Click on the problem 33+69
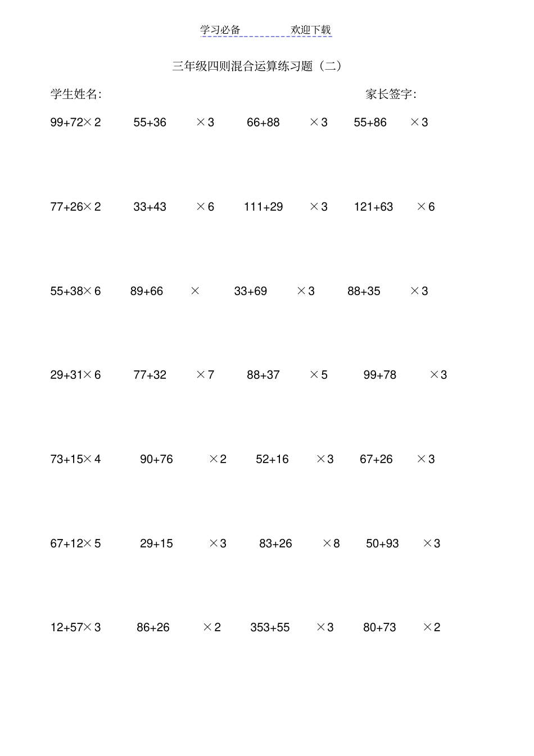 (251, 291)
